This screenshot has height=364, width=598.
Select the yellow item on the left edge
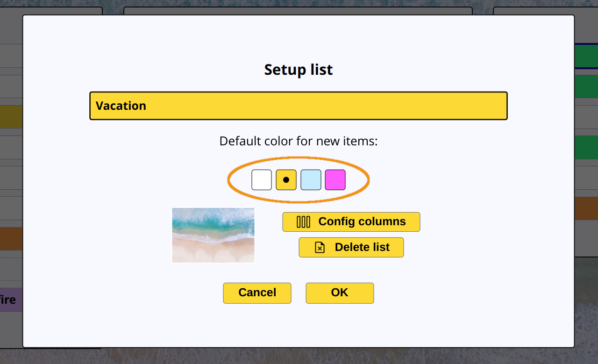click(x=11, y=117)
